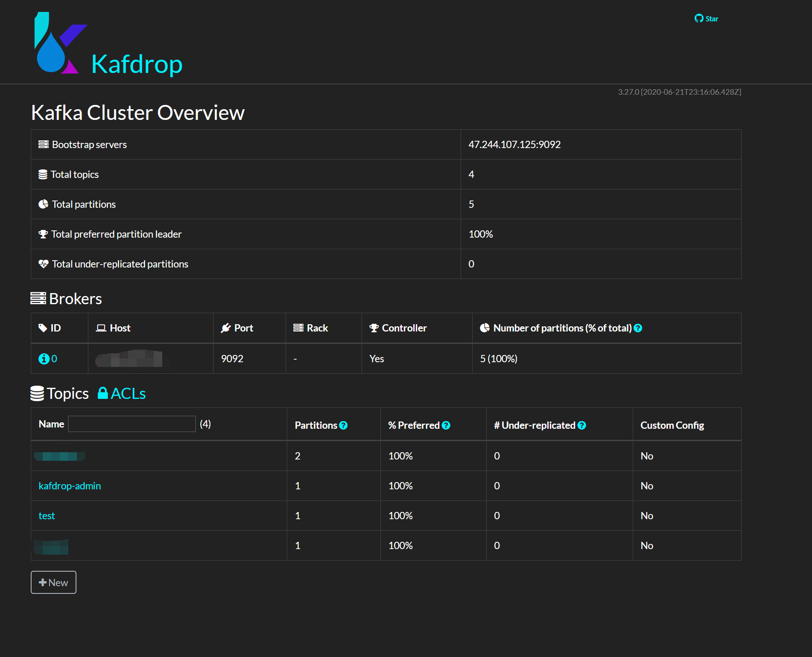Image resolution: width=812 pixels, height=657 pixels.
Task: Click the database icon next to Topics heading
Action: coord(37,393)
